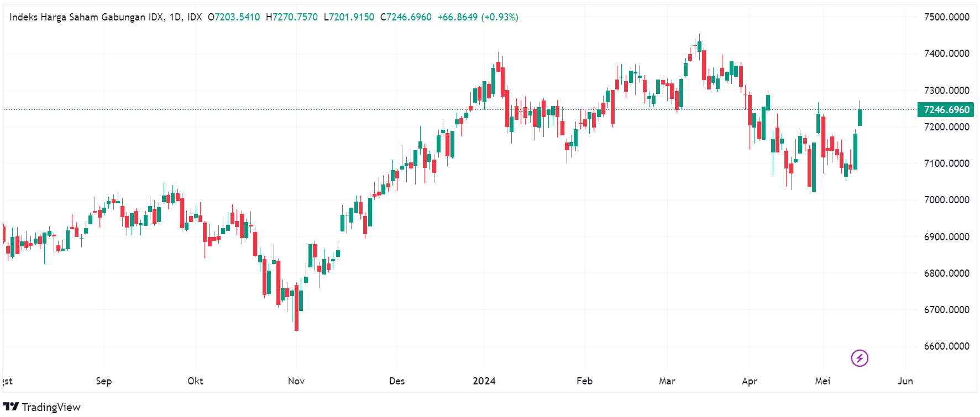Click the purple lightning bolt icon
The image size is (980, 417).
click(x=860, y=358)
